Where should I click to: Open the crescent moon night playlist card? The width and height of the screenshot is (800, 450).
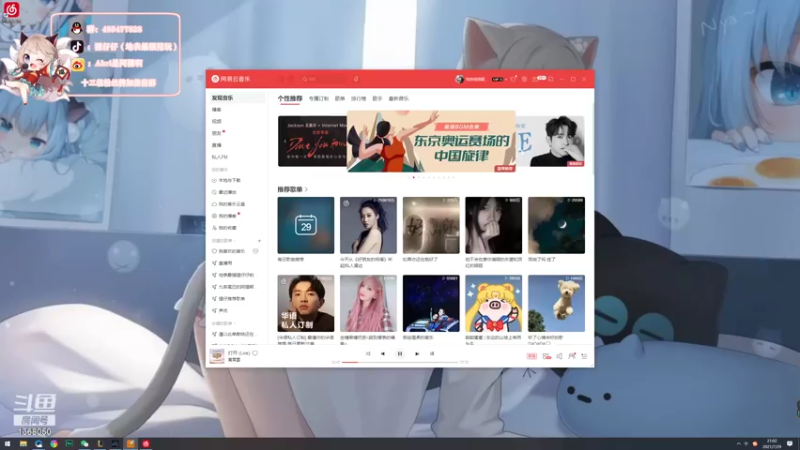tap(556, 225)
